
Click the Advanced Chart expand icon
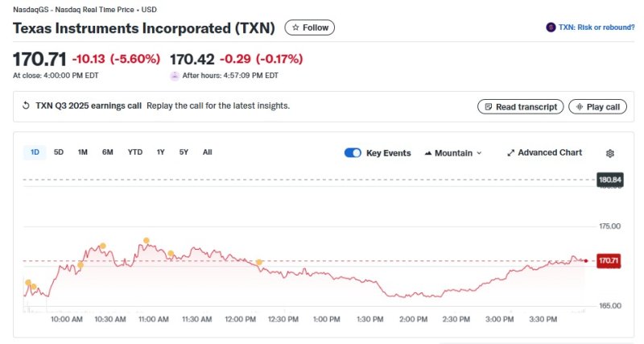coord(510,153)
